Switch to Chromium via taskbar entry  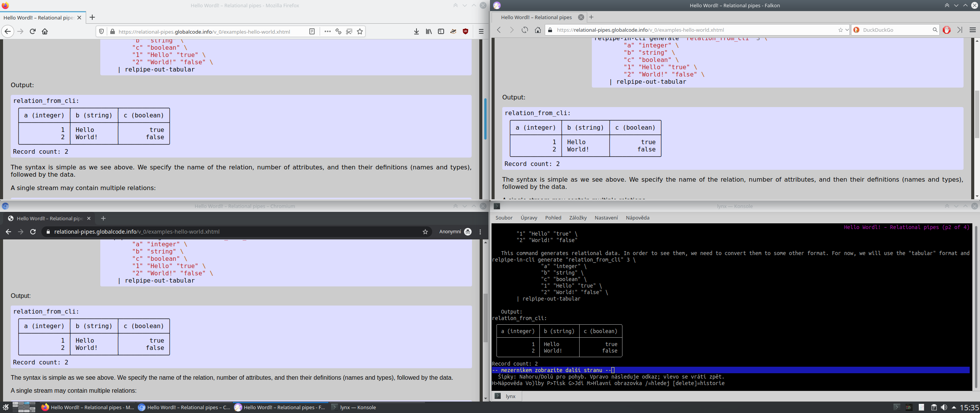click(x=184, y=407)
